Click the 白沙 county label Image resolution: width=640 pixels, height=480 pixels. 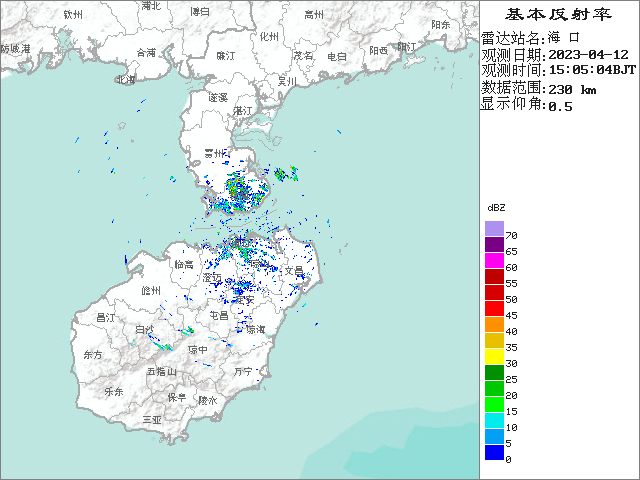(x=144, y=329)
